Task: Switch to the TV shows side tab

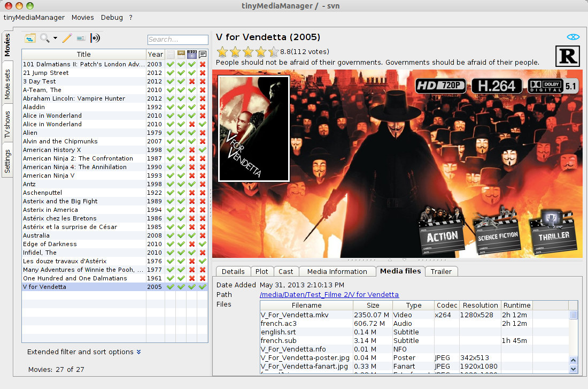Action: [7, 124]
